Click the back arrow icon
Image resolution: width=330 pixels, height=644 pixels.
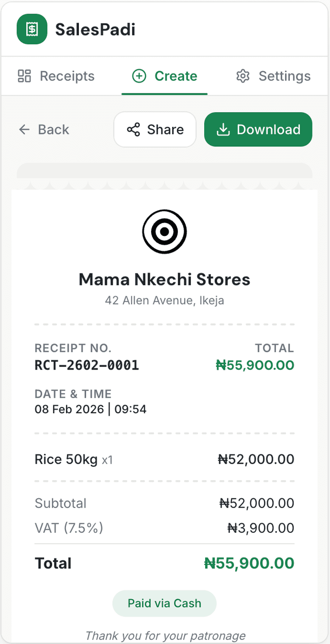pyautogui.click(x=24, y=129)
